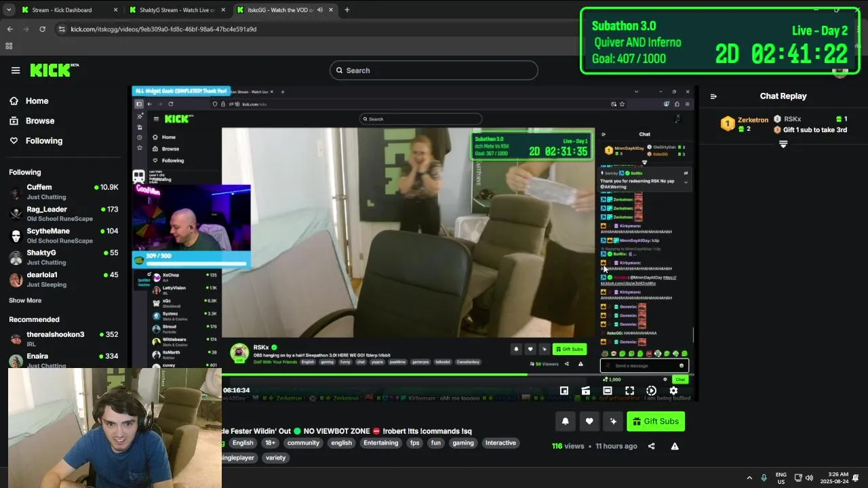Image resolution: width=868 pixels, height=488 pixels.
Task: Reload the current page
Action: (42, 29)
